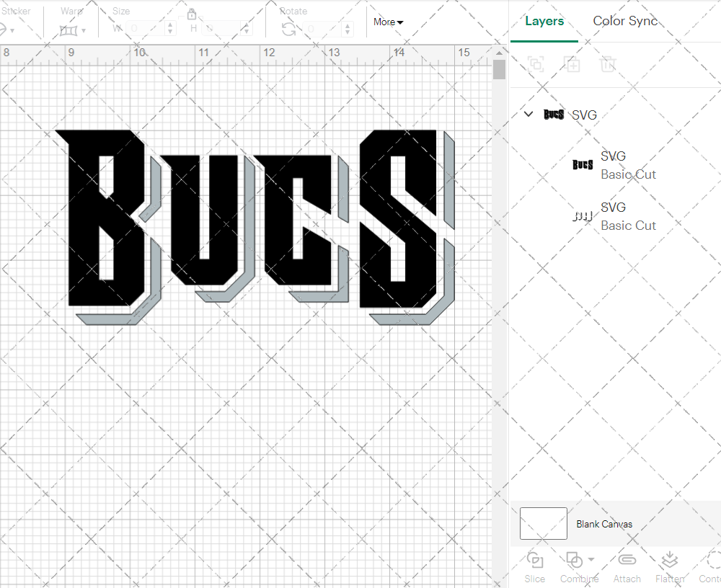Click the Duplicate layer icon
721x588 pixels.
click(572, 64)
